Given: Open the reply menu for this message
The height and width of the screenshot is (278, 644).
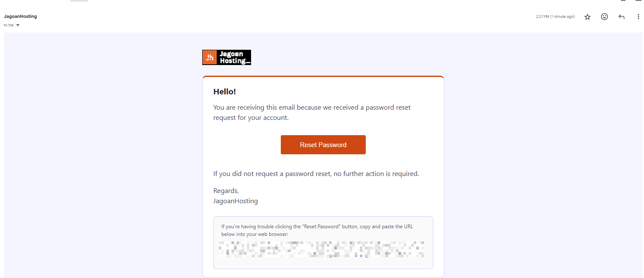Looking at the screenshot, I should click(x=621, y=17).
